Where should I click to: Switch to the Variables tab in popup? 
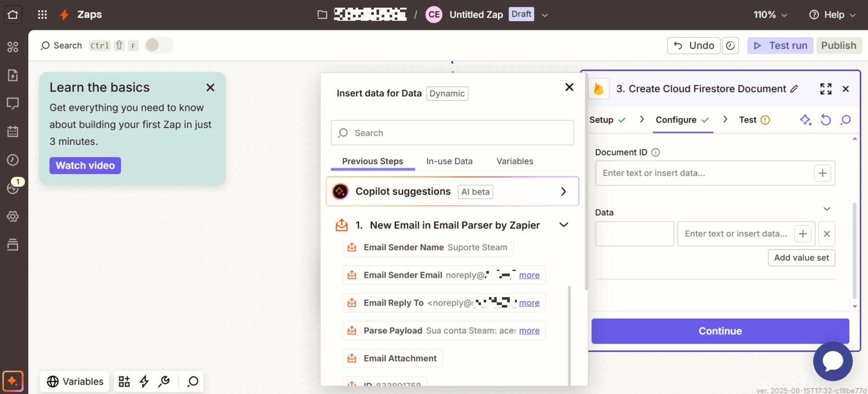515,161
